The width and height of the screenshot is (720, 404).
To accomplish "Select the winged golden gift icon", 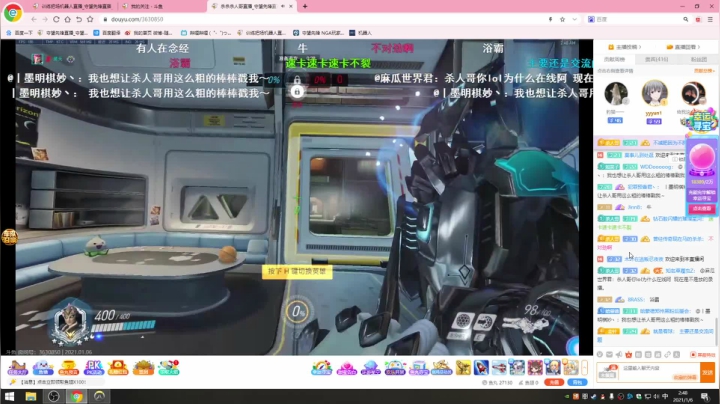I will click(x=463, y=368).
